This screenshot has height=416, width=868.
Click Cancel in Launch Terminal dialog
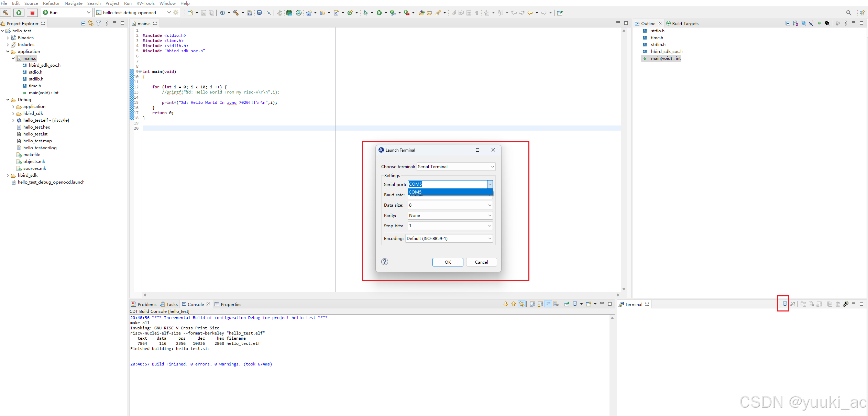[x=481, y=262]
